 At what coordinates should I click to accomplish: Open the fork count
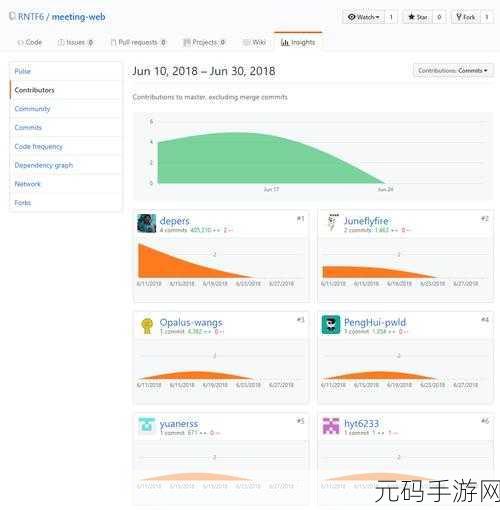487,17
